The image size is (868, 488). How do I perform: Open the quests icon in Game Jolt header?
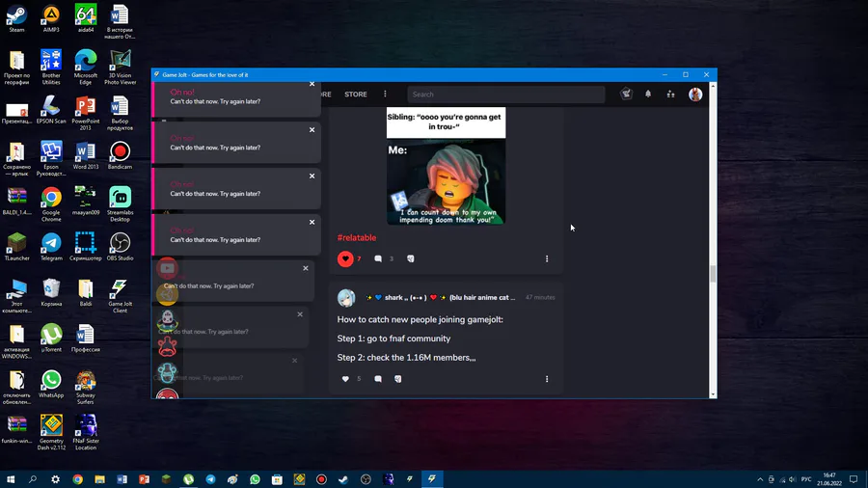[x=626, y=95]
